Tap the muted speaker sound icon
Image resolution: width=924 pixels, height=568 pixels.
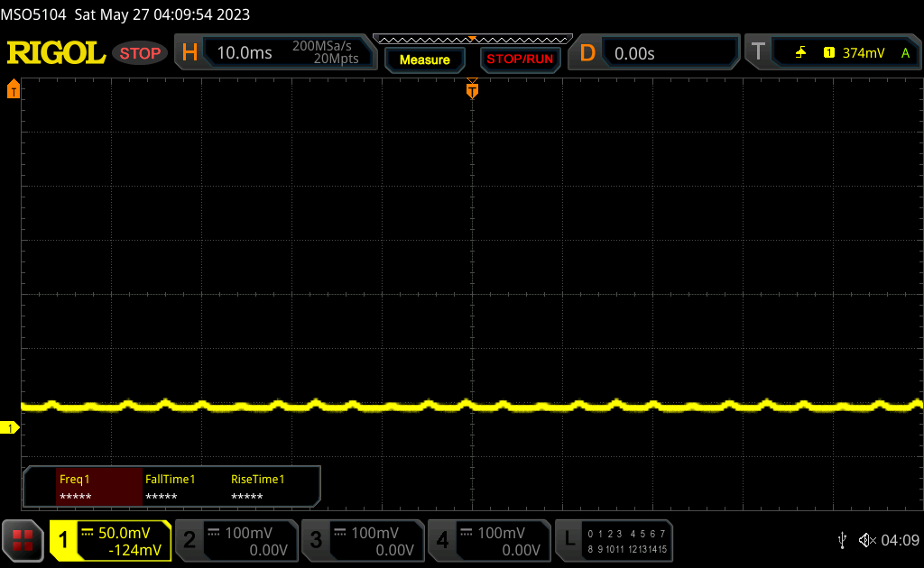coord(867,540)
